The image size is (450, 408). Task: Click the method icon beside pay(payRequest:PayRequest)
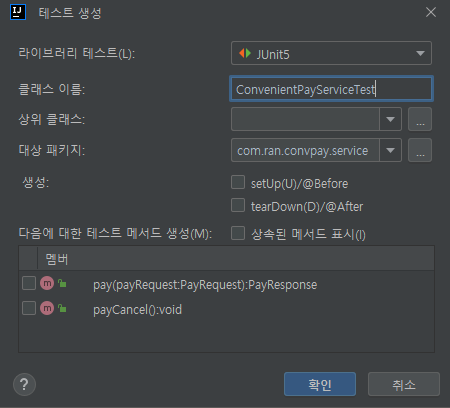pyautogui.click(x=47, y=283)
